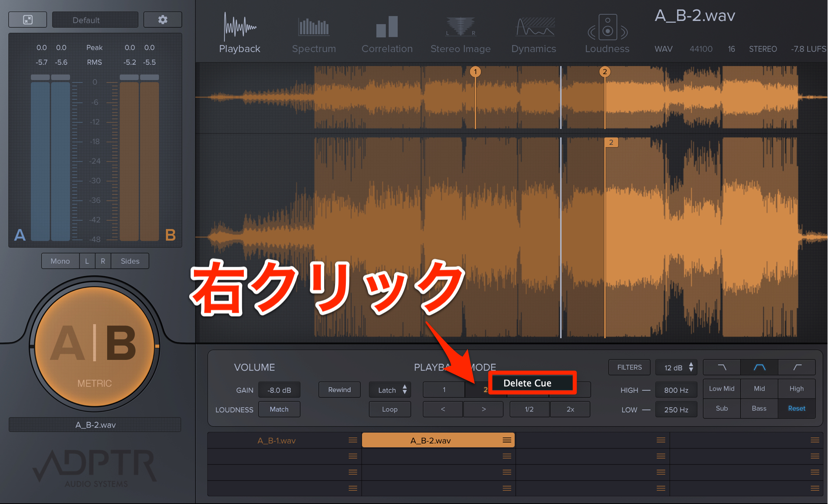Select the Low Mid filter preset
Screen dimensions: 828x504
coord(722,389)
